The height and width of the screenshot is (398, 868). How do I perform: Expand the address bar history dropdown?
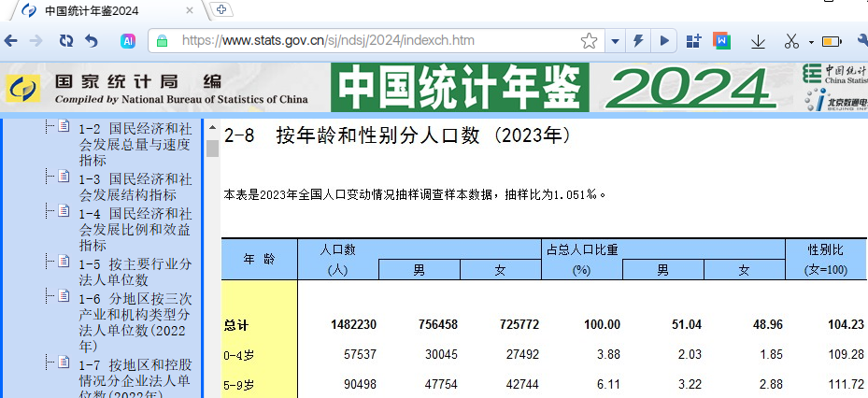click(615, 41)
